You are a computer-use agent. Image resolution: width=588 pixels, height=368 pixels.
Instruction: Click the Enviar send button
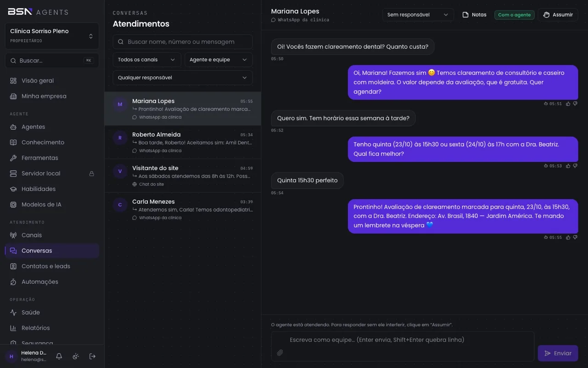pos(558,353)
